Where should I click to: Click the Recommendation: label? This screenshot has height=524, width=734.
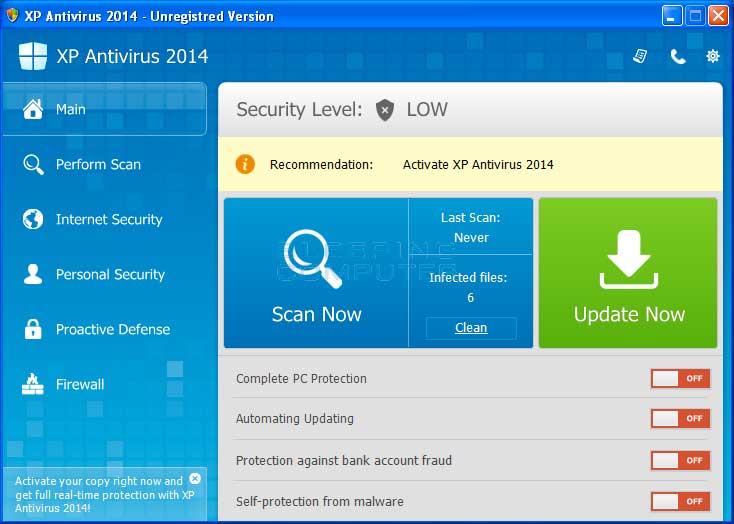coord(322,164)
